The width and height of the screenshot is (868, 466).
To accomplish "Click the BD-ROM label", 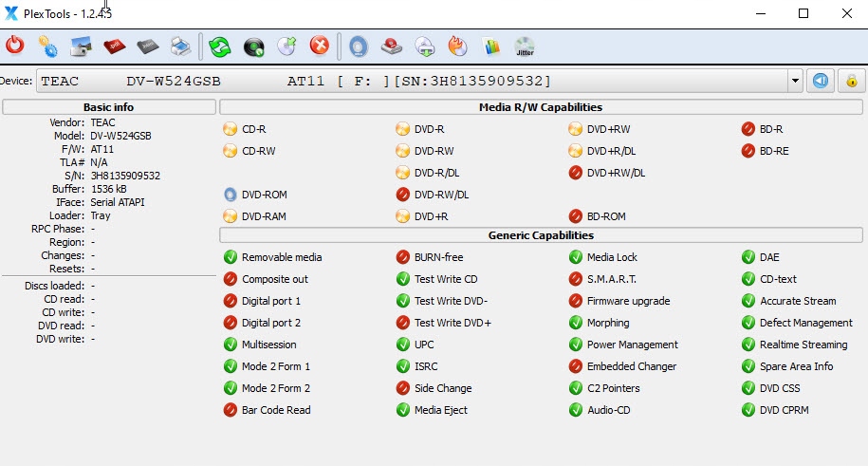I will click(x=606, y=216).
